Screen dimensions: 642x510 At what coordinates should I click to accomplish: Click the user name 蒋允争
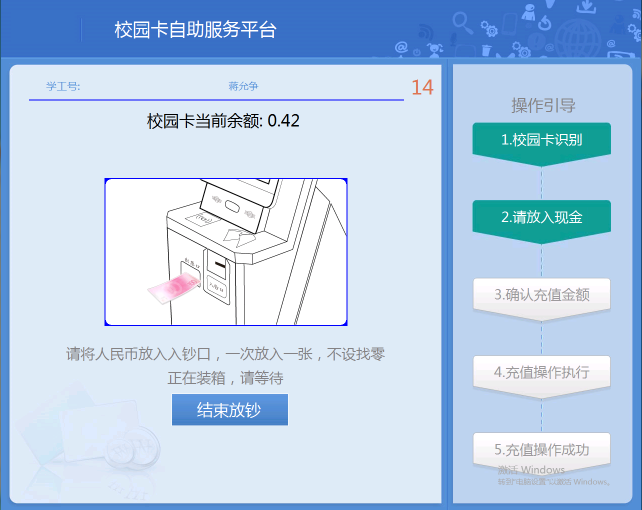(x=243, y=86)
